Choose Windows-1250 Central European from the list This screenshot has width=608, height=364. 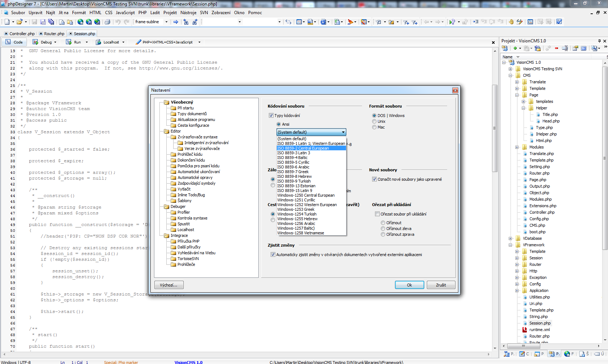pos(306,195)
